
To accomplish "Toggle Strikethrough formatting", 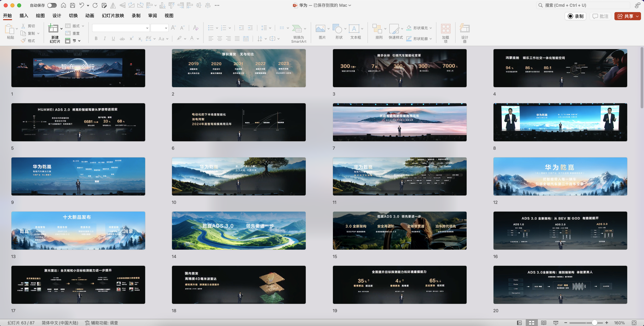I will pyautogui.click(x=122, y=39).
